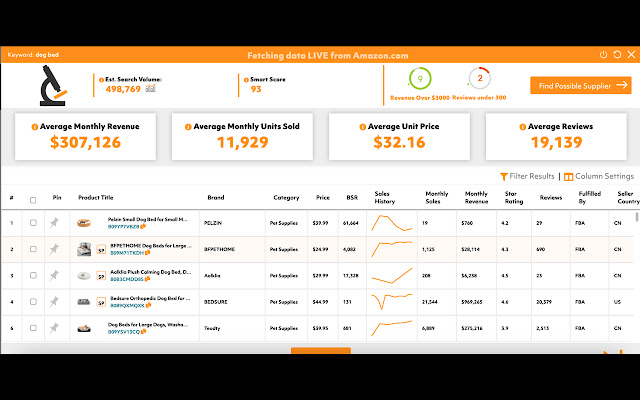
Task: Copy the ASIN for Bedsure Orthopedic Dog Bed
Action: click(x=149, y=305)
